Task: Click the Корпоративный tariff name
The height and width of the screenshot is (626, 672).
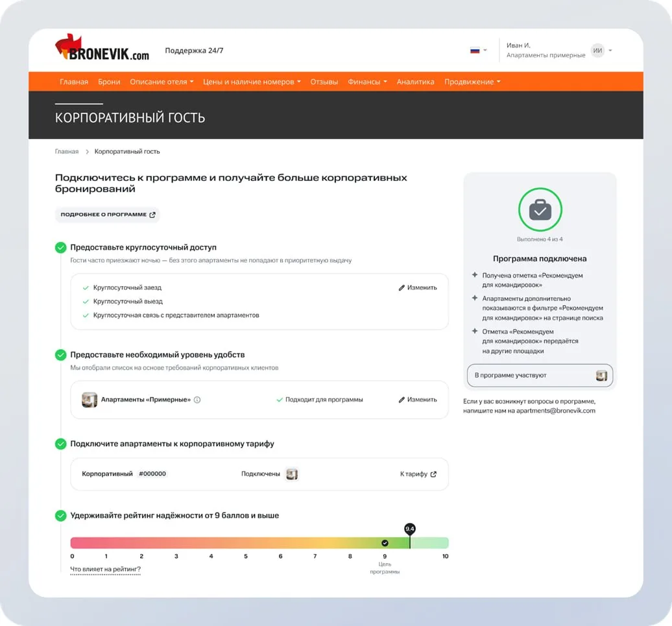Action: (107, 474)
